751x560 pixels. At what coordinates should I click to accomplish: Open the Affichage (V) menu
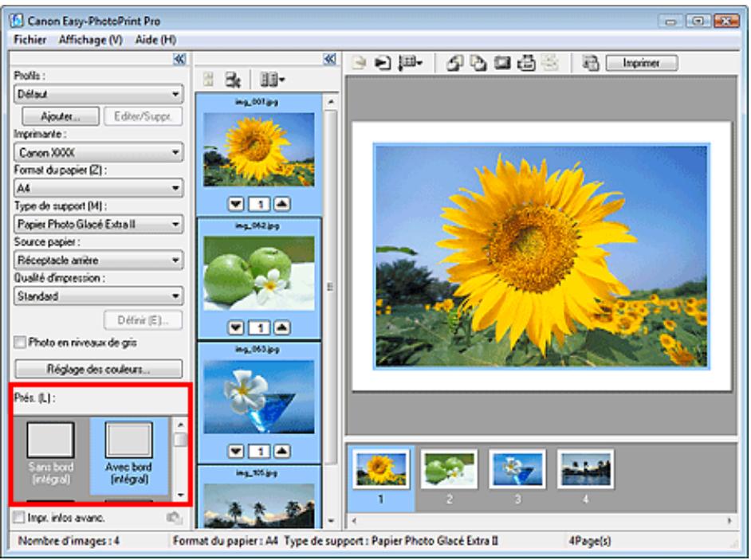[91, 40]
